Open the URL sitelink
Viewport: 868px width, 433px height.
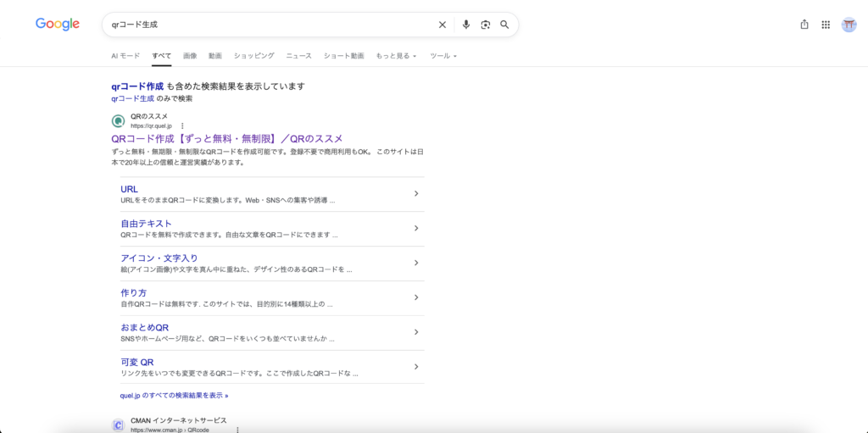pos(130,189)
